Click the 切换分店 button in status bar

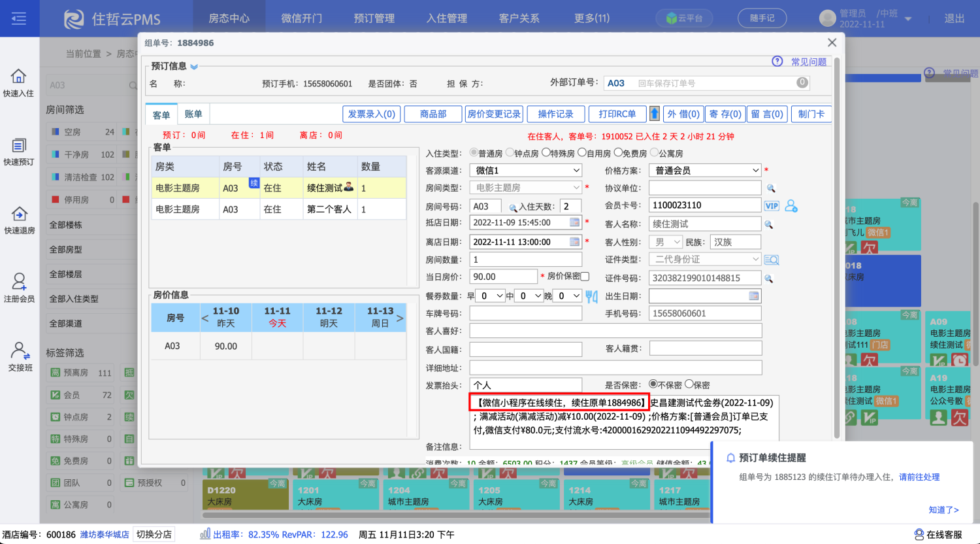click(154, 534)
